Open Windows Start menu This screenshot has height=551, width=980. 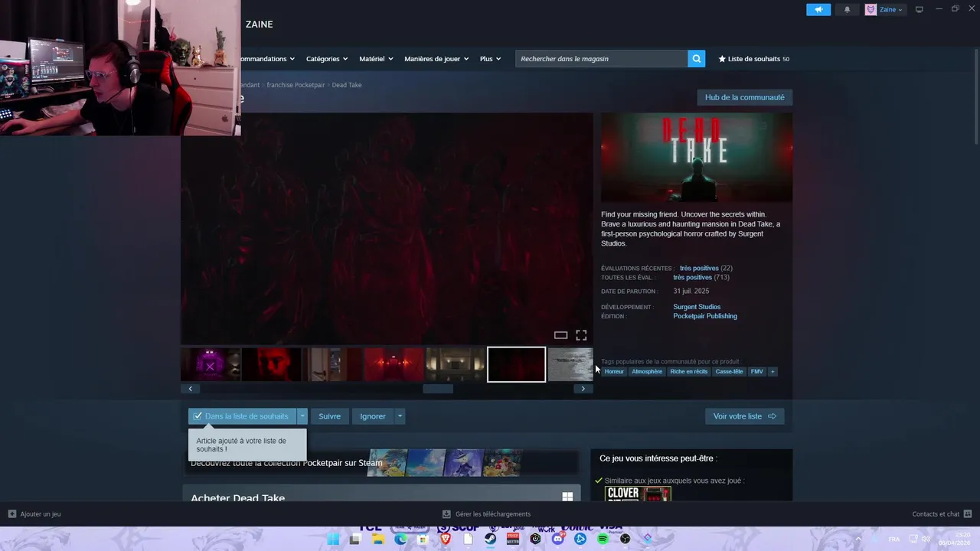click(x=333, y=539)
